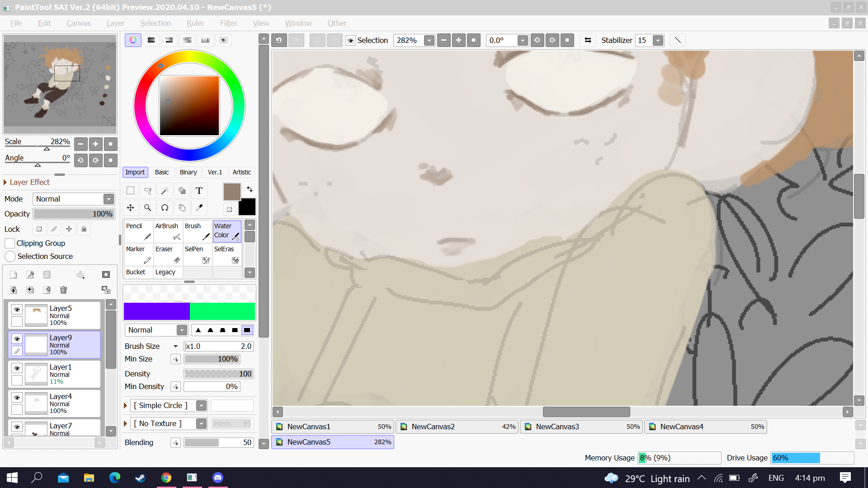Select the AirBrush tool

click(168, 231)
